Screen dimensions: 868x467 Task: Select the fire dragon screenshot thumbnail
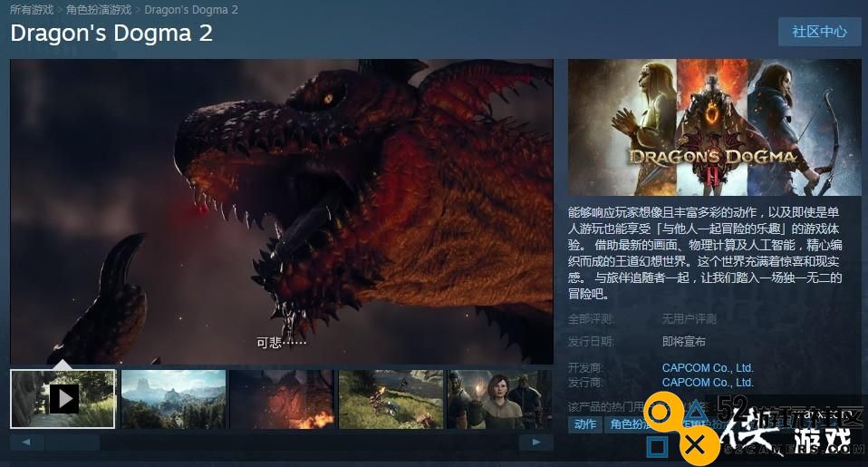point(282,399)
